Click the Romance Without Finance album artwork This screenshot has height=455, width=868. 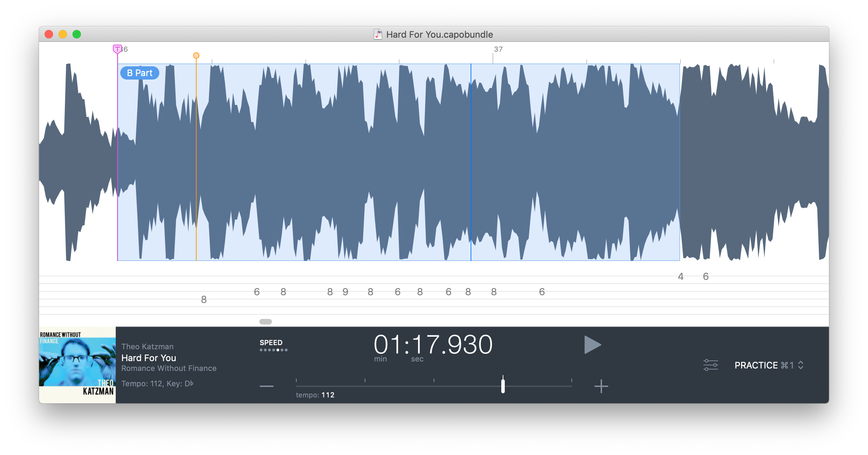coord(77,365)
